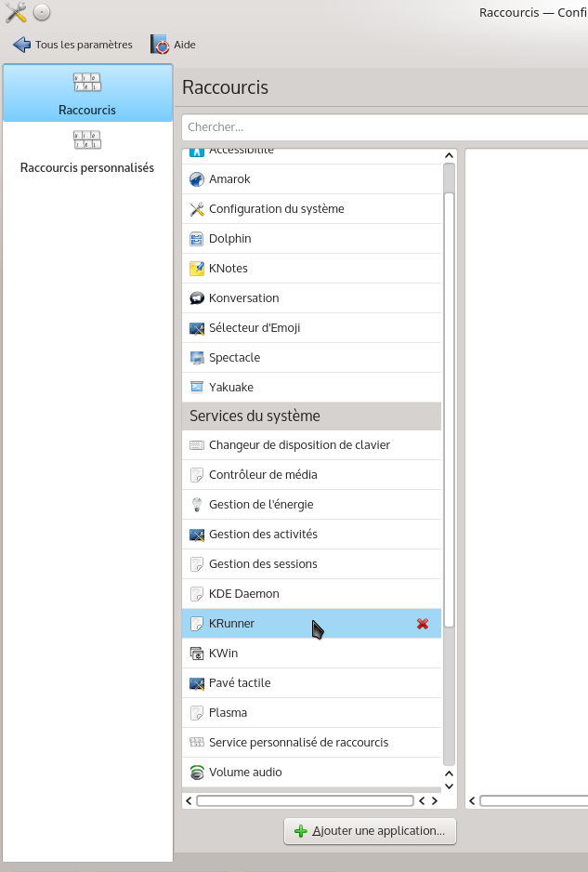Click the Plasma document icon
This screenshot has width=588, height=872.
coord(197,713)
